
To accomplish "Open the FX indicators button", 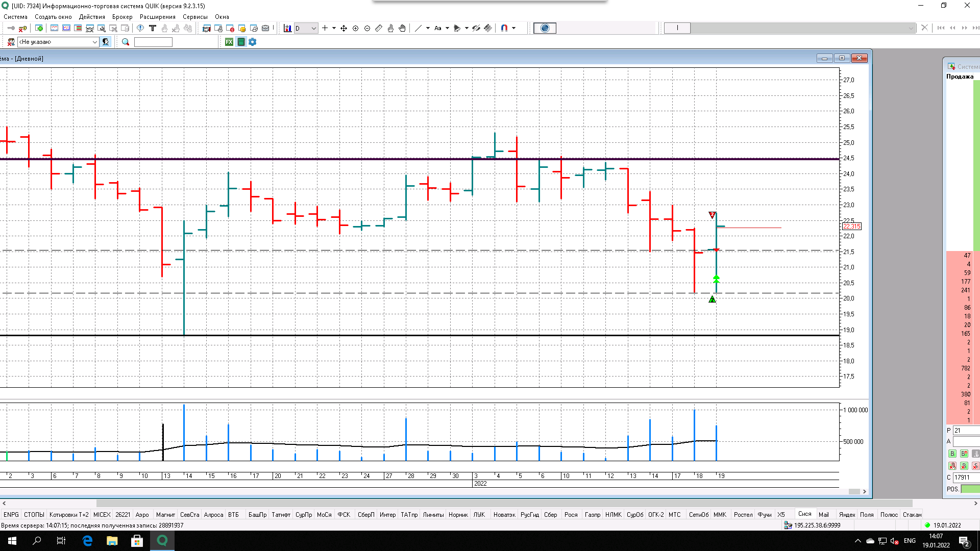I will tap(229, 42).
